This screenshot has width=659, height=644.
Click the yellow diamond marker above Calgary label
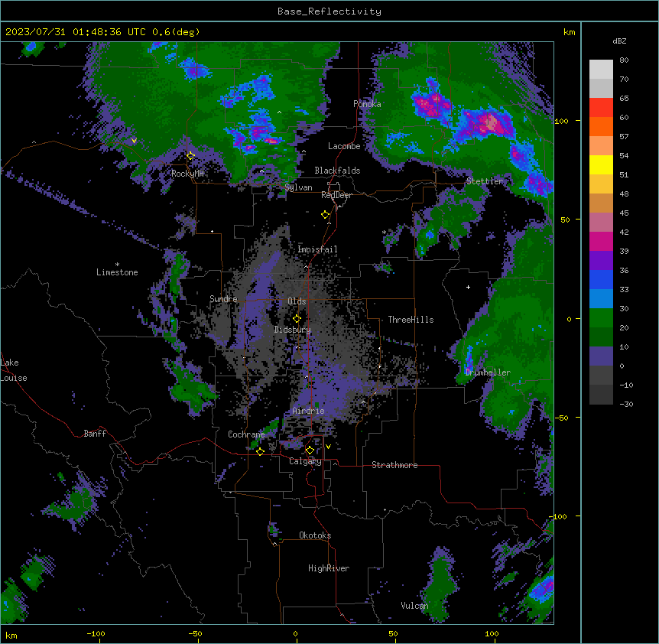[310, 450]
